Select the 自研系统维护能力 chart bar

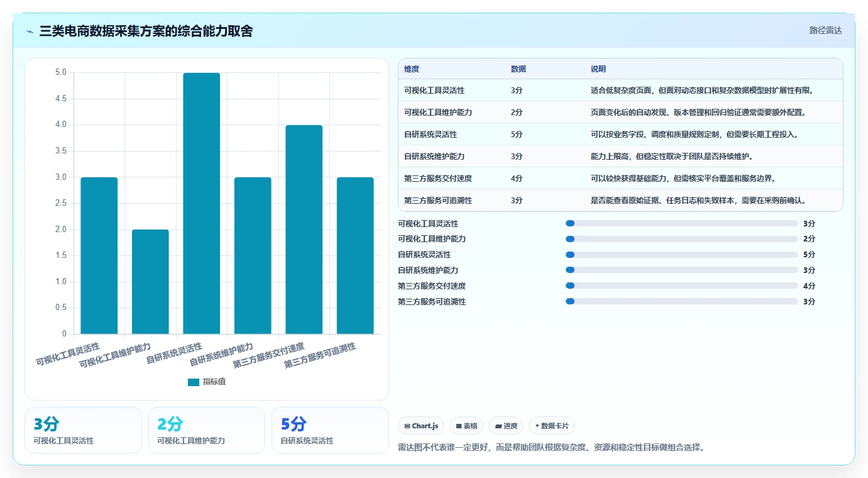tap(253, 255)
